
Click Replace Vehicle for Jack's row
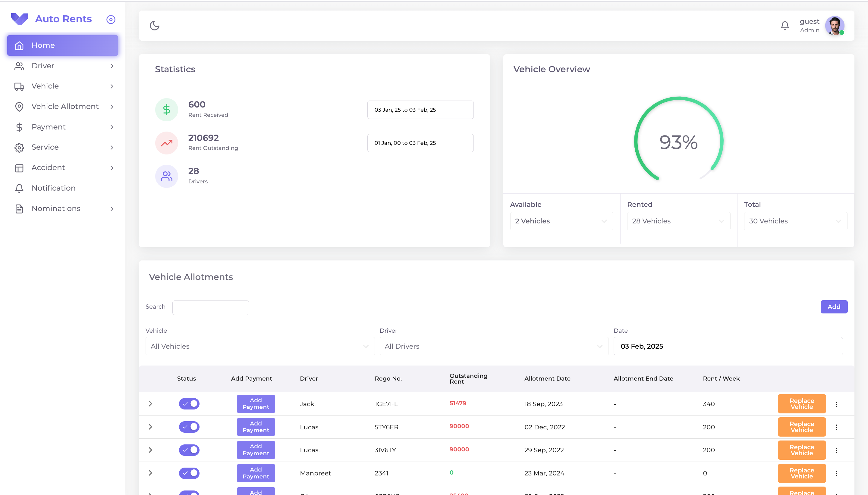(802, 403)
